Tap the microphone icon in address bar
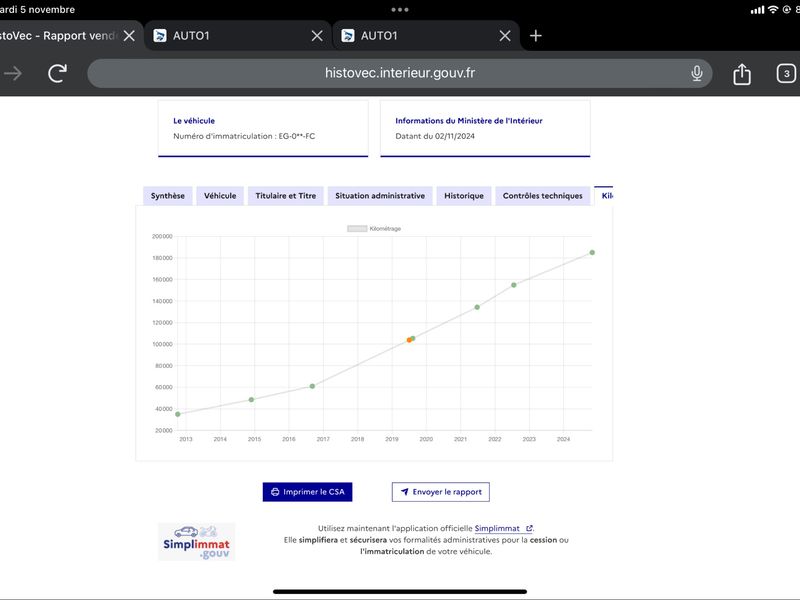This screenshot has height=600, width=800. 696,73
